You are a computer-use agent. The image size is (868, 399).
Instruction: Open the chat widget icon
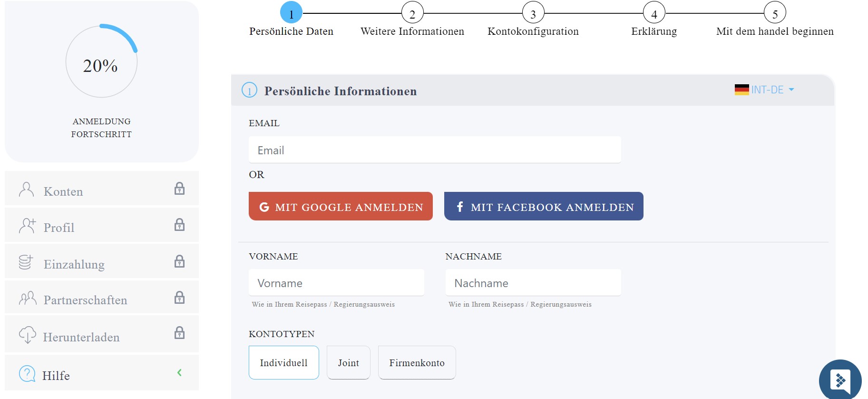840,380
